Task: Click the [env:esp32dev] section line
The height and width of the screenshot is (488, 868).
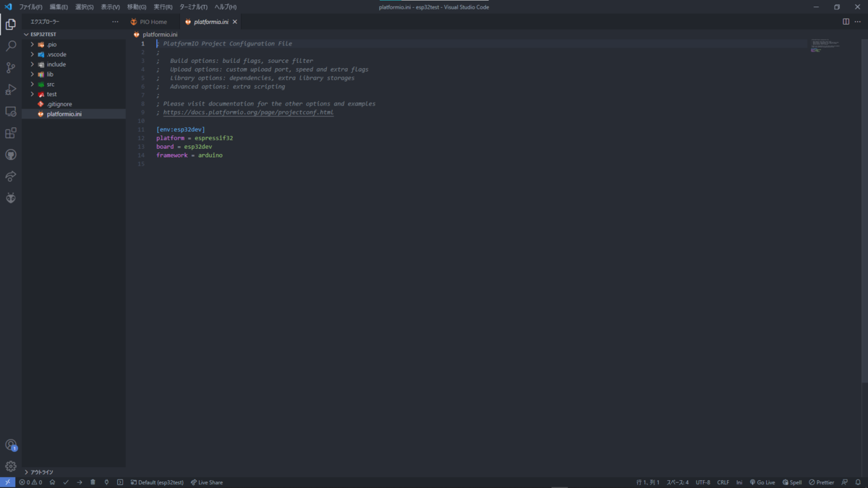Action: pyautogui.click(x=181, y=129)
